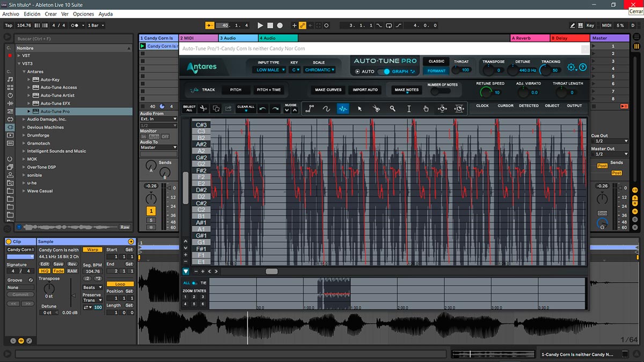
Task: Open the Ver menu
Action: (x=65, y=14)
